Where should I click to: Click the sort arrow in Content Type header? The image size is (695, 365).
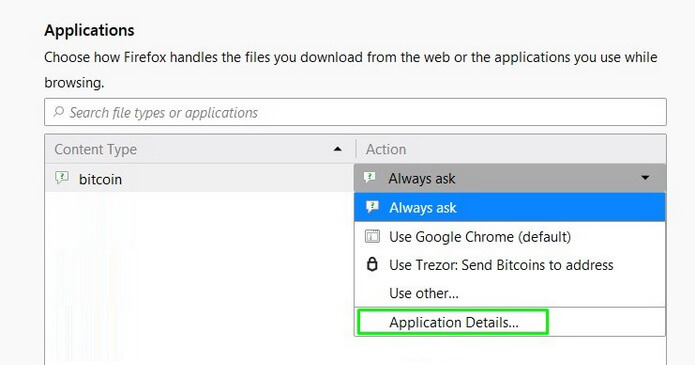point(337,149)
